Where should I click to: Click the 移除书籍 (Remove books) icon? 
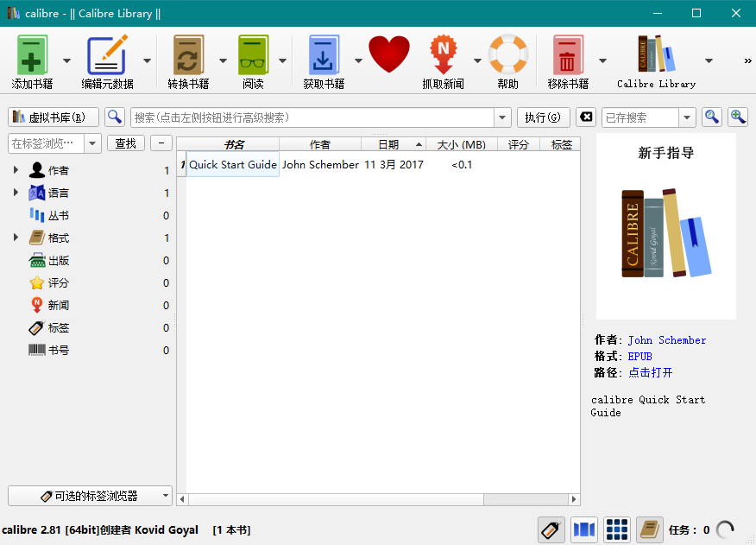(568, 54)
